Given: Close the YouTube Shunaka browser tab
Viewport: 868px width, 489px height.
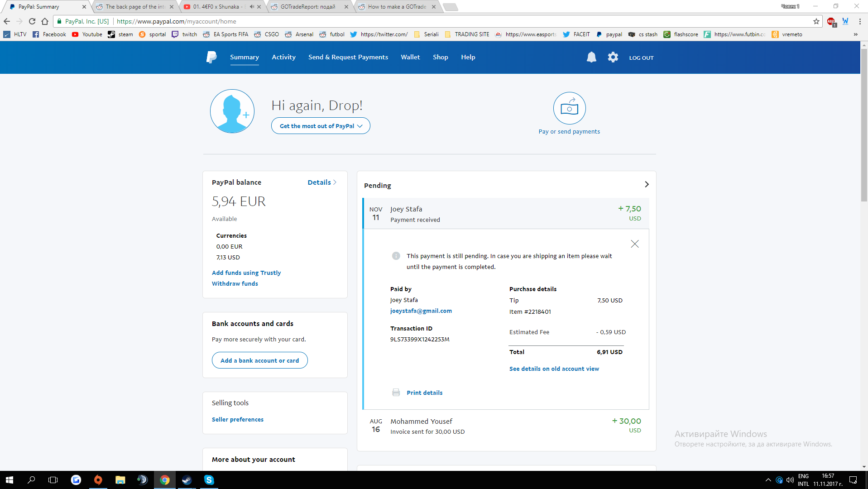Looking at the screenshot, I should click(259, 7).
